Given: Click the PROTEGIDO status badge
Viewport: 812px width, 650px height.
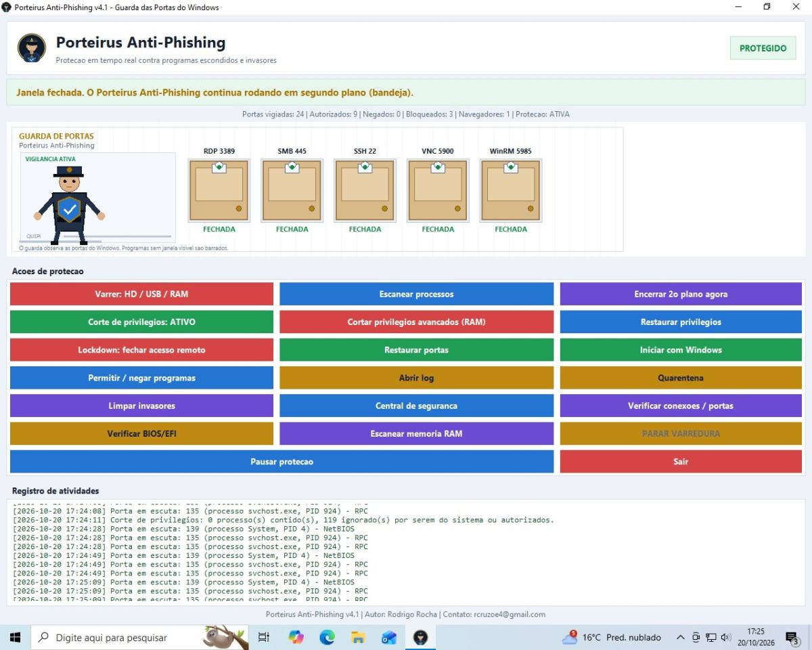Looking at the screenshot, I should [x=763, y=48].
